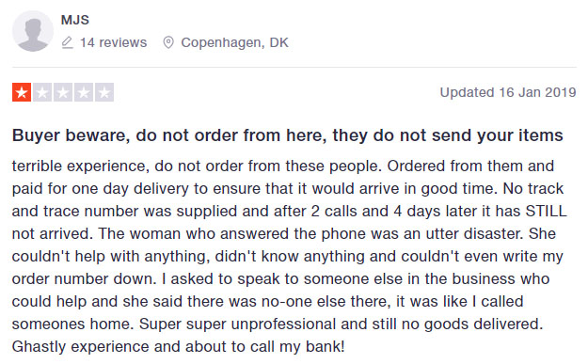Click the third grey rating star
The height and width of the screenshot is (364, 588).
(x=63, y=92)
